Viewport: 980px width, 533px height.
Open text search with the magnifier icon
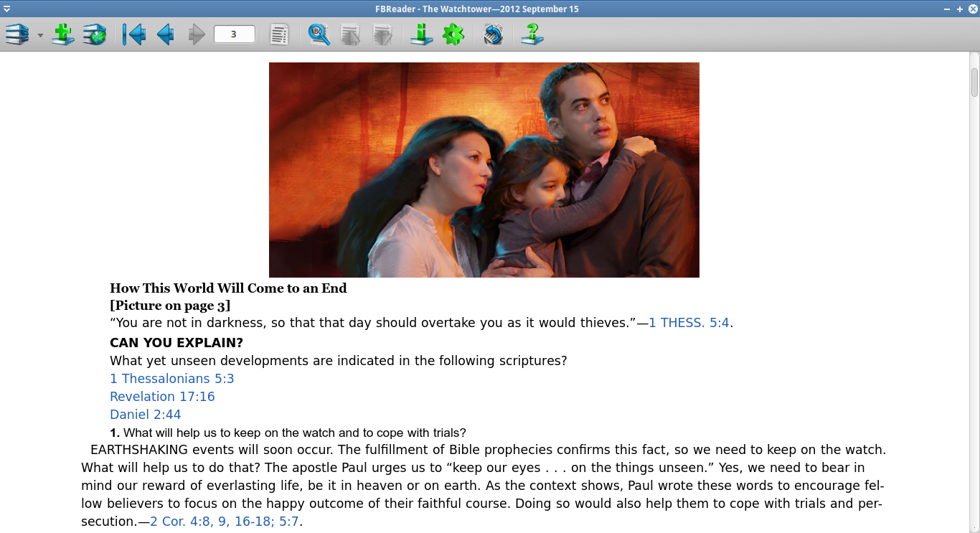319,34
